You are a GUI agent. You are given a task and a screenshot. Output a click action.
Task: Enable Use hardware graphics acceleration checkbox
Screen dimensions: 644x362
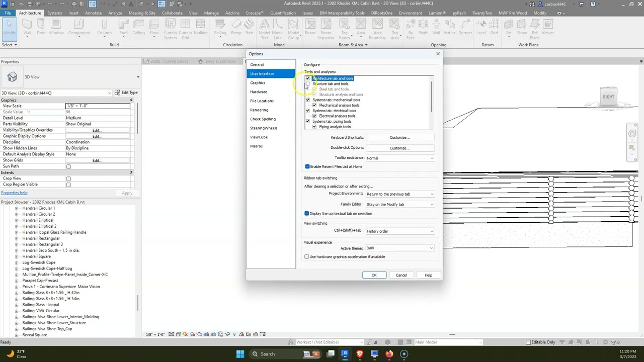(307, 257)
